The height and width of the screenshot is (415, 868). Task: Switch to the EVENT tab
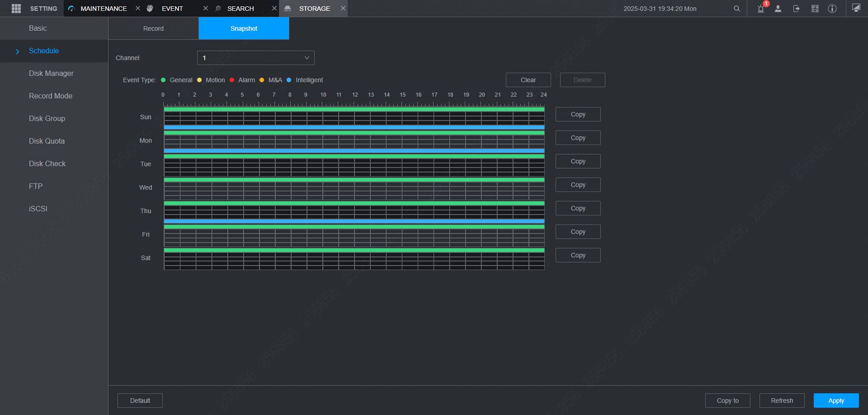tap(172, 9)
